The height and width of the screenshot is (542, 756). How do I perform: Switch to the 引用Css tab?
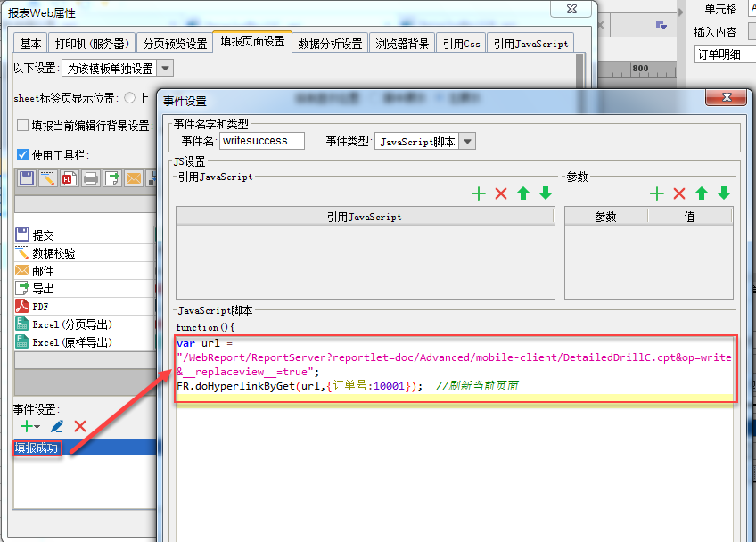tap(462, 44)
